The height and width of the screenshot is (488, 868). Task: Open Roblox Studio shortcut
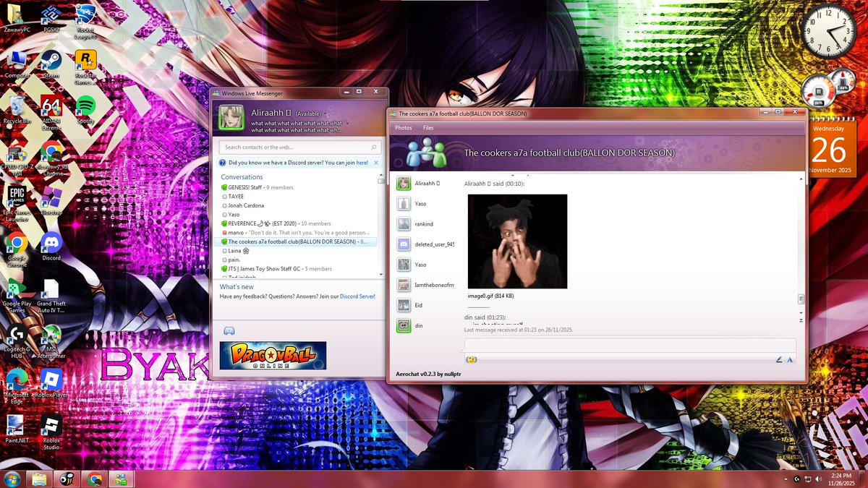pos(51,432)
